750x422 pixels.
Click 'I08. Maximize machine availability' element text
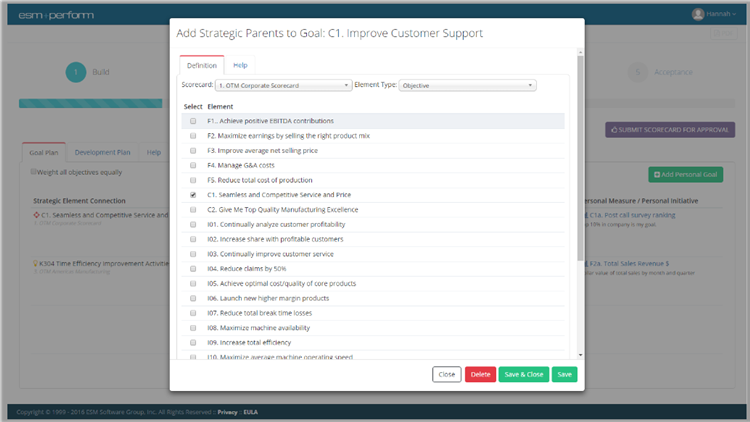tap(258, 328)
